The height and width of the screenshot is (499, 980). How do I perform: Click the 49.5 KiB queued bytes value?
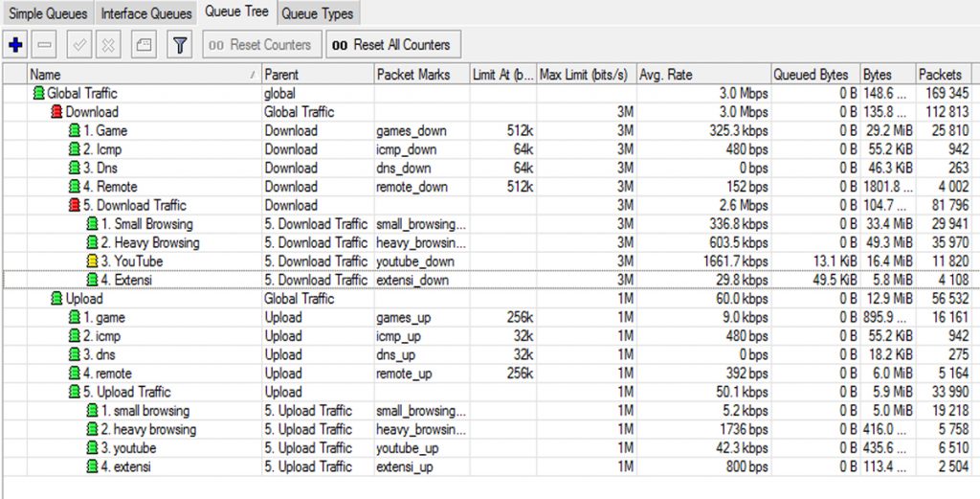(835, 280)
